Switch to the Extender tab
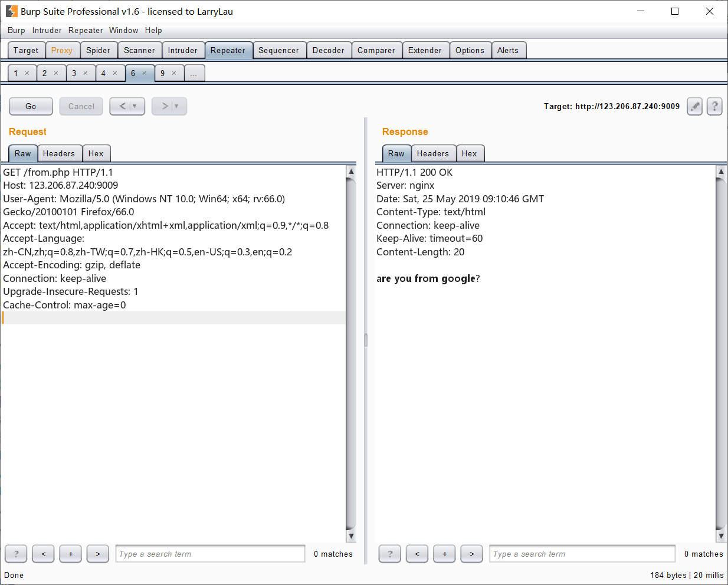The height and width of the screenshot is (585, 728). pos(425,50)
